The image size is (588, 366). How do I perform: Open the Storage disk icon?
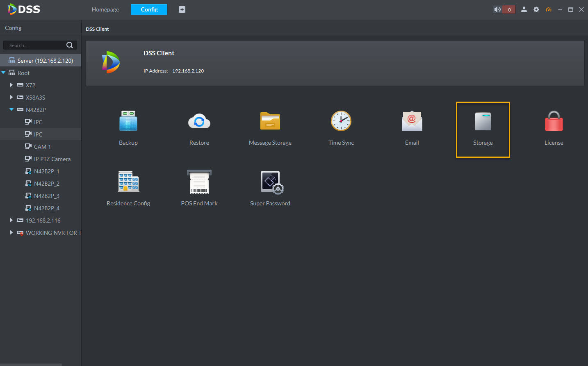click(x=483, y=121)
